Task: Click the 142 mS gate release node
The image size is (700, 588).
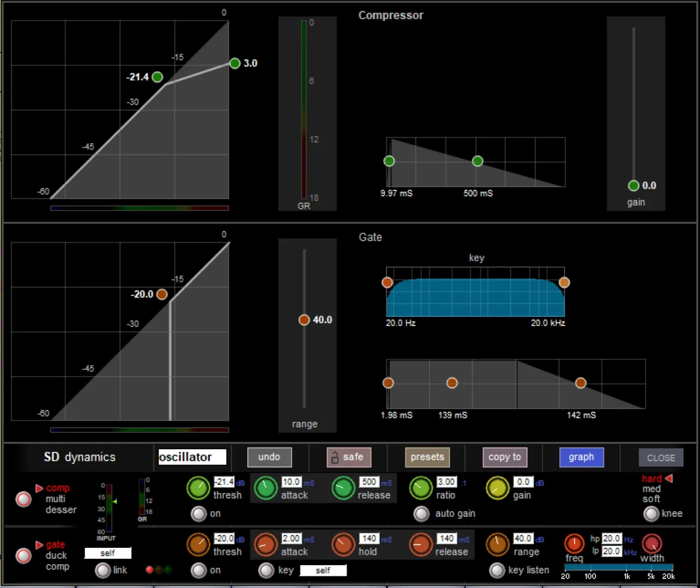Action: [580, 383]
